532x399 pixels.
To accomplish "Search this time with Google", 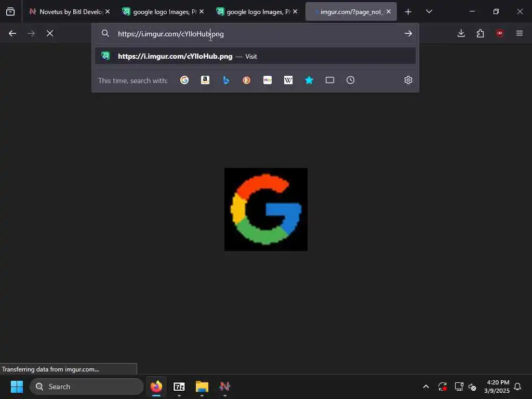I will [184, 80].
